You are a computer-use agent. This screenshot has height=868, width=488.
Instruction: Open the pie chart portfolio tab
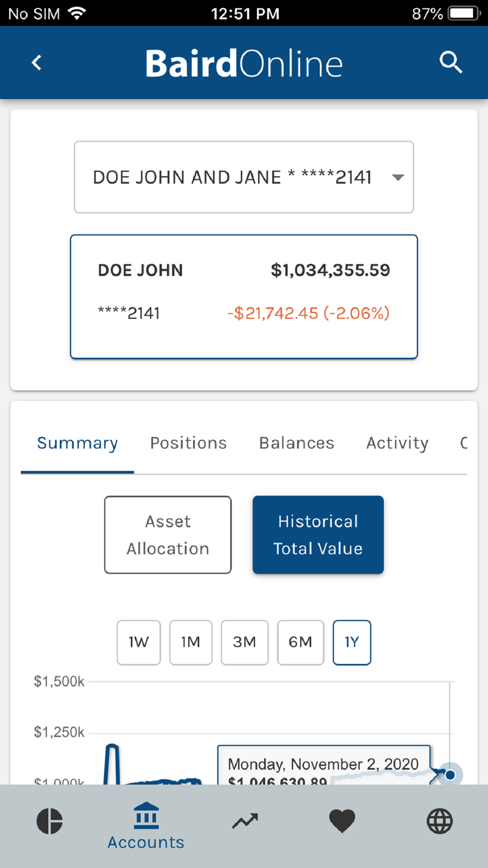pos(49,821)
